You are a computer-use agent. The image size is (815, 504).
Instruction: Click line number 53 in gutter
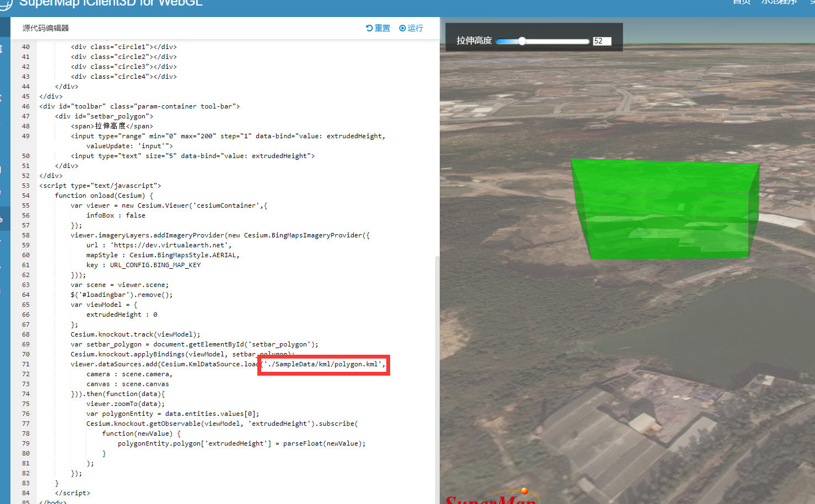coord(26,186)
